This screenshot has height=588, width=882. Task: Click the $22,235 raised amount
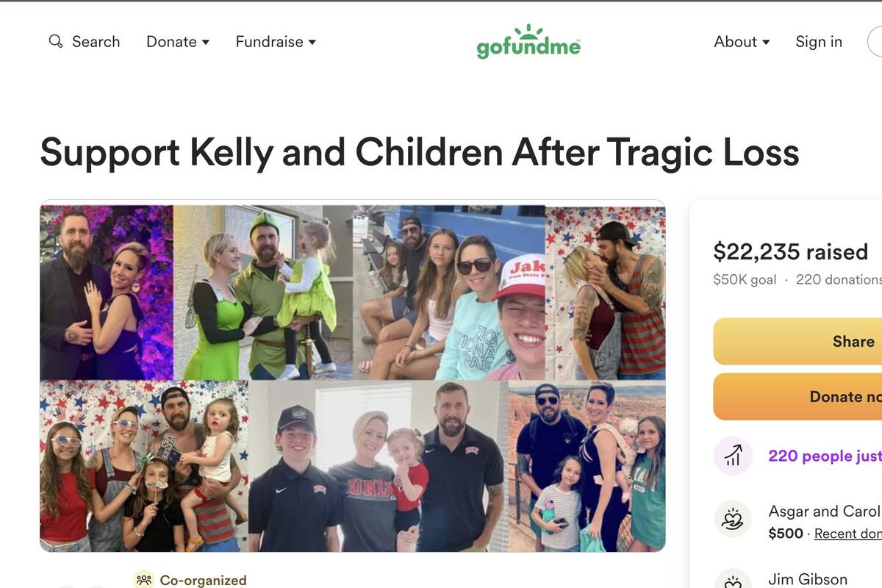[791, 252]
